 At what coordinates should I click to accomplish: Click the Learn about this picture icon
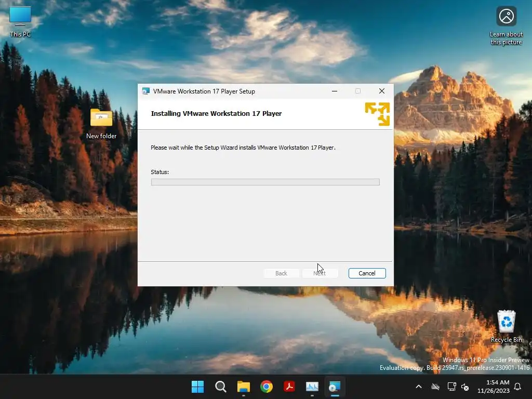[x=506, y=26]
